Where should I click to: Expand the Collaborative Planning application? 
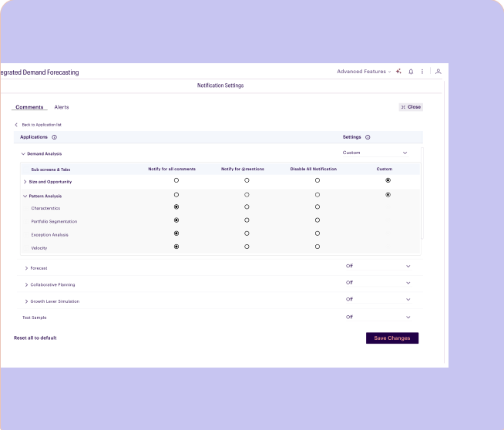(x=26, y=284)
